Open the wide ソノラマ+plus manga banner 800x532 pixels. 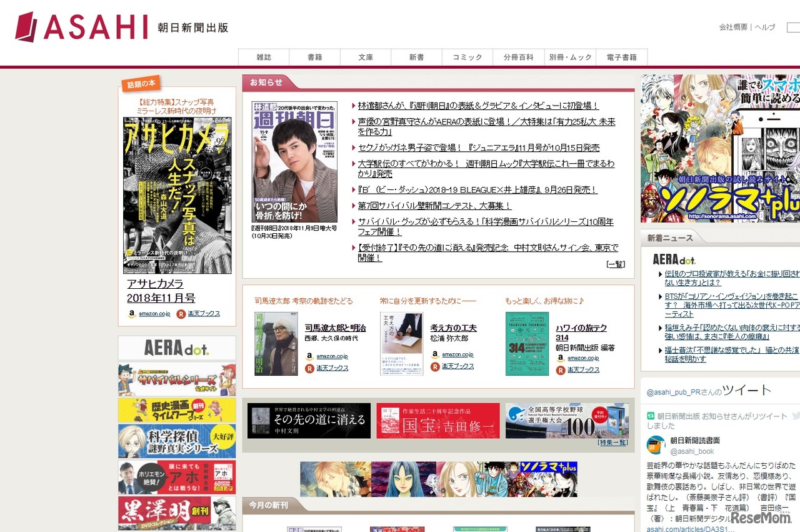click(439, 479)
